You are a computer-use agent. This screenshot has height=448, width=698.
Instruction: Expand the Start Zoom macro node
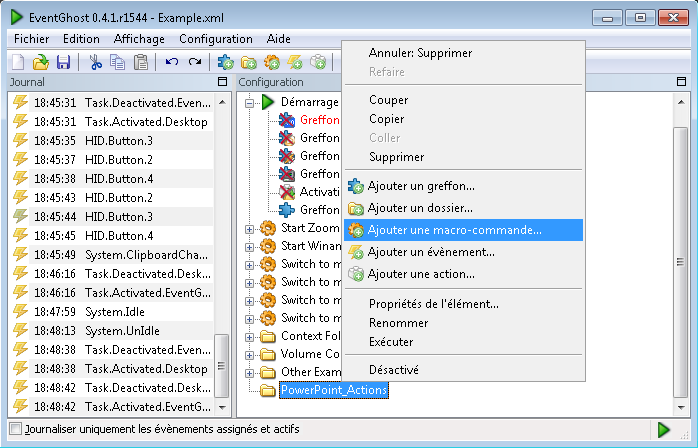(x=249, y=229)
